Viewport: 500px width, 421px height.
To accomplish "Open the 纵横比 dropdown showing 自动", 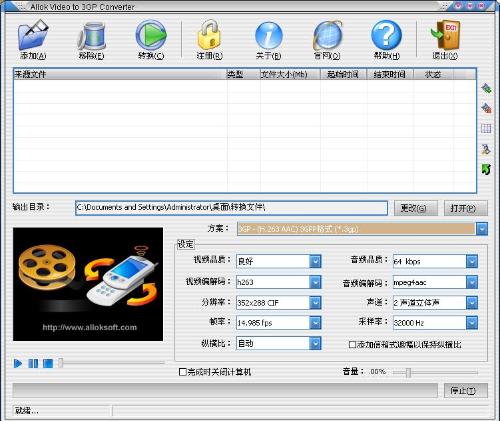I will pos(315,343).
